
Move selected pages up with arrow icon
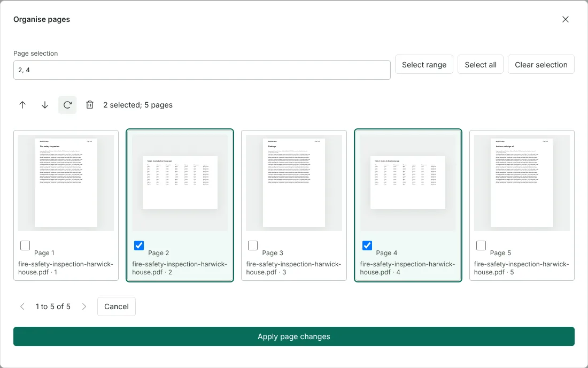[x=22, y=105]
